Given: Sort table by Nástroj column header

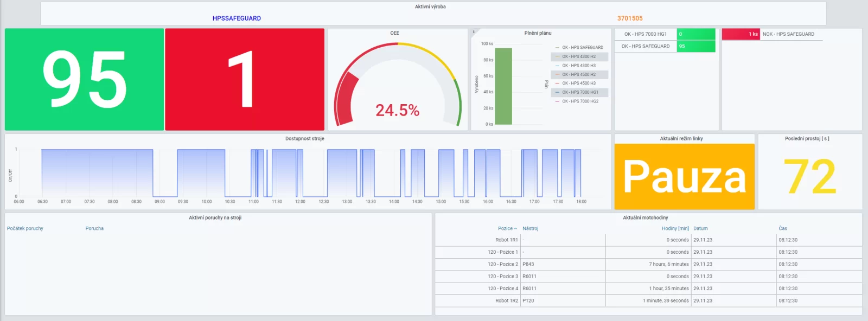Looking at the screenshot, I should pos(531,229).
